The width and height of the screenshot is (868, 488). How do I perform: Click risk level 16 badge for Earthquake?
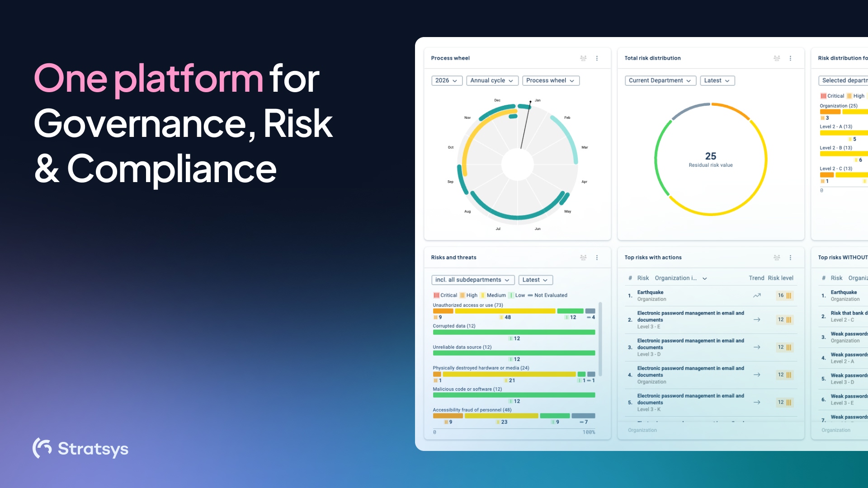[x=785, y=296]
